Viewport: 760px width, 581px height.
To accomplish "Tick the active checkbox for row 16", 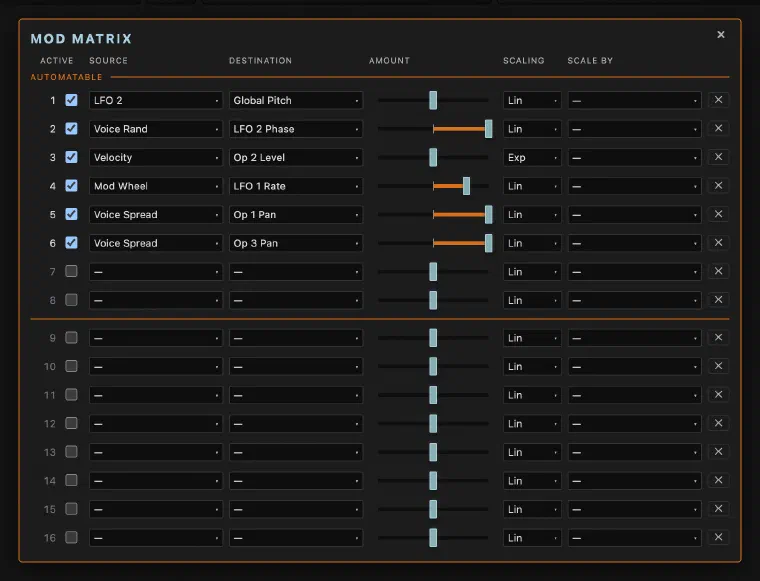I will coord(71,537).
